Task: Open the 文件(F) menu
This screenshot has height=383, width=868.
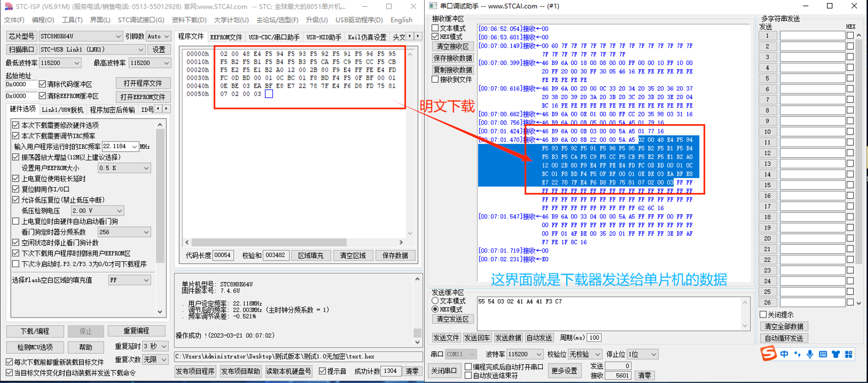Action: 14,20
